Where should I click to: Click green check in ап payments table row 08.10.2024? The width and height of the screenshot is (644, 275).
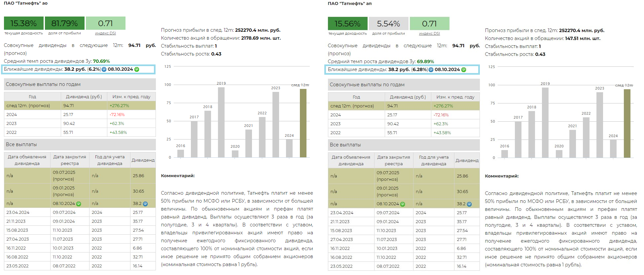point(403,204)
